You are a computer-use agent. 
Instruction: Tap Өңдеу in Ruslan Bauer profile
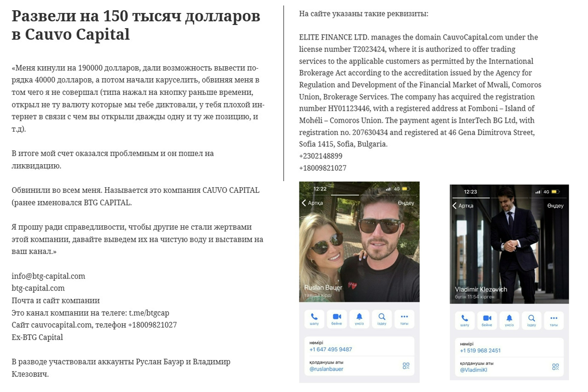(406, 203)
